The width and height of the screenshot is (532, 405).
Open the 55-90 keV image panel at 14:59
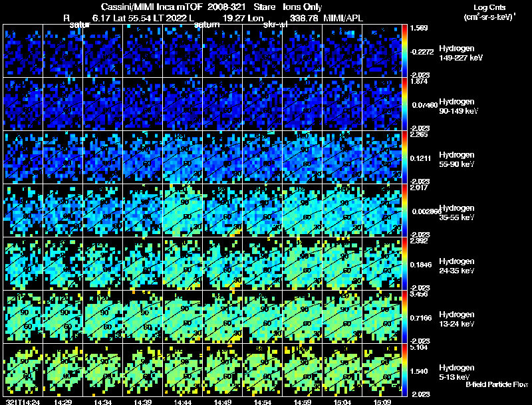[x=303, y=158]
